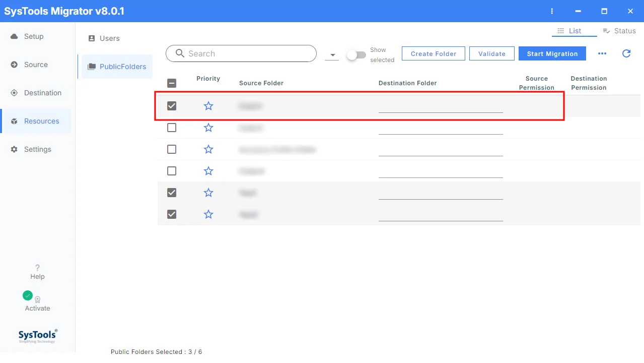This screenshot has width=644, height=363.
Task: Click the Resources cube icon
Action: pos(14,122)
